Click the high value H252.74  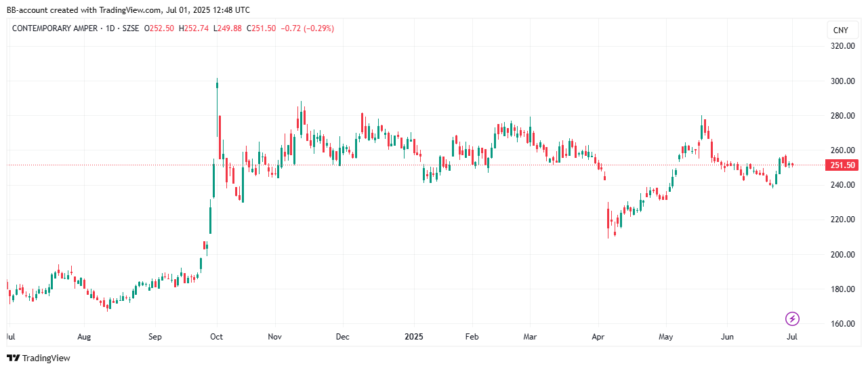click(x=194, y=28)
